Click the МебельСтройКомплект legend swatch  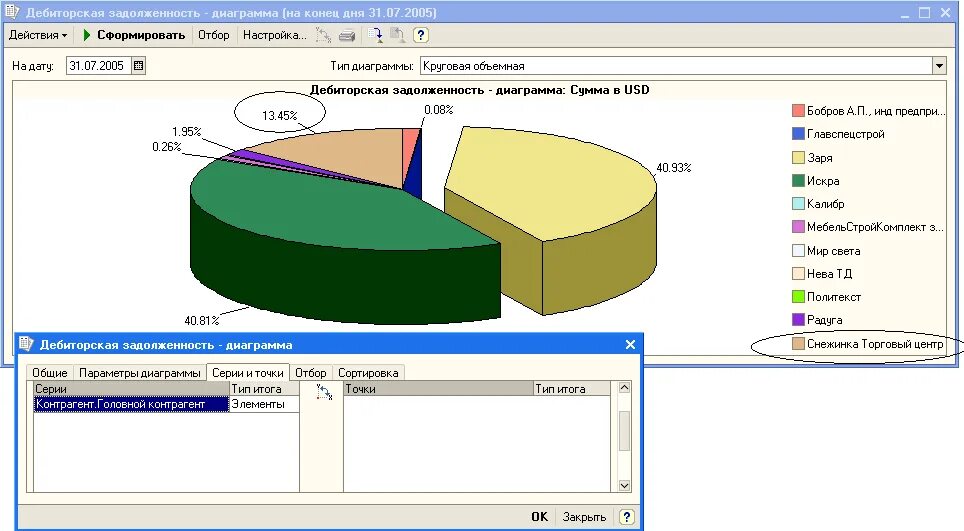(798, 227)
